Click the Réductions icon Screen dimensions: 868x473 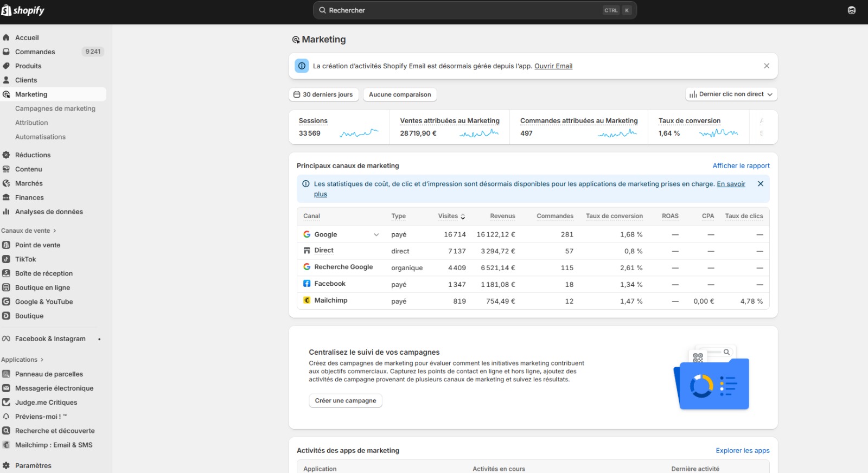coord(6,155)
